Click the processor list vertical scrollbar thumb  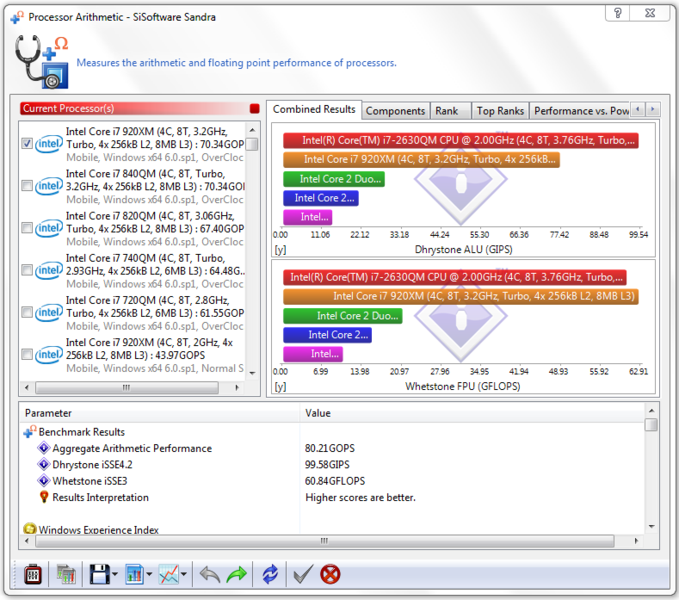coord(252,144)
